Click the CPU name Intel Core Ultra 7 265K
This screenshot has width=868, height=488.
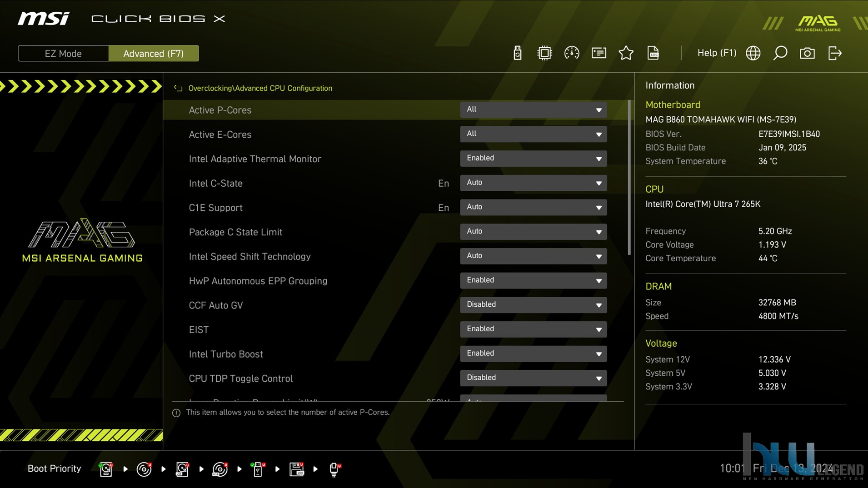pyautogui.click(x=703, y=204)
